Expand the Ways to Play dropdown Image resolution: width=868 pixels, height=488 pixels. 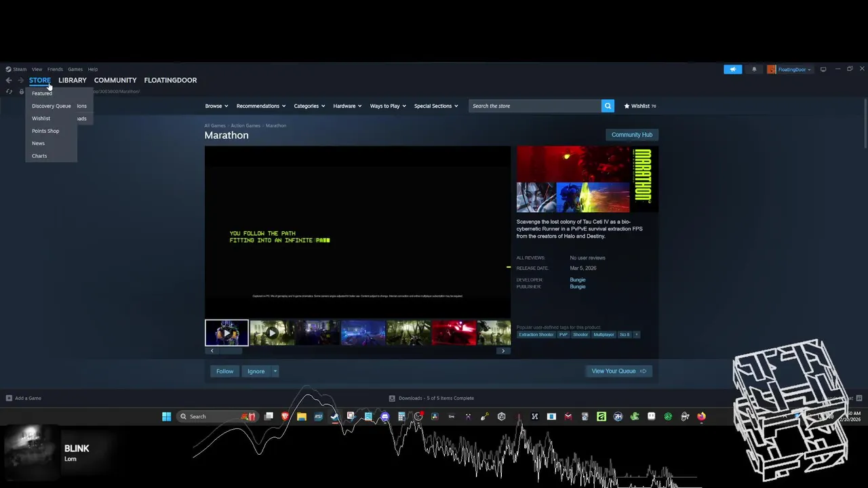pyautogui.click(x=388, y=106)
